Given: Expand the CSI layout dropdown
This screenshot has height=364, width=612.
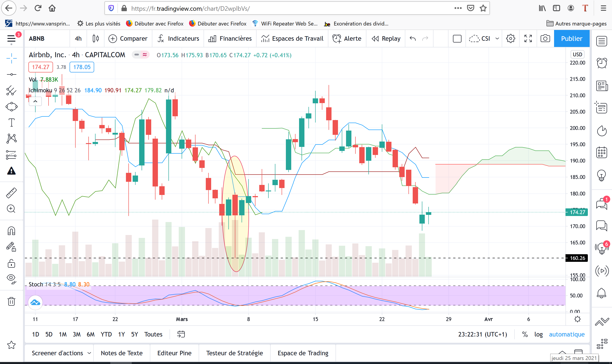Looking at the screenshot, I should (497, 38).
